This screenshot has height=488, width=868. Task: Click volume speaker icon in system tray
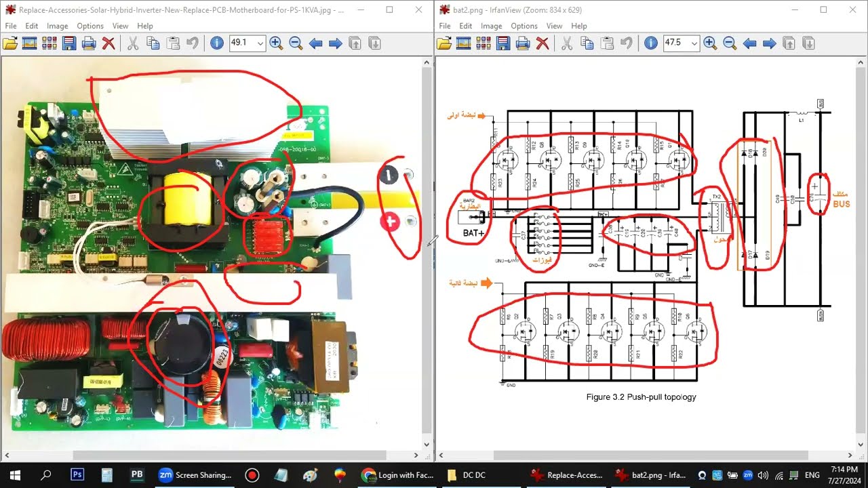tap(763, 475)
